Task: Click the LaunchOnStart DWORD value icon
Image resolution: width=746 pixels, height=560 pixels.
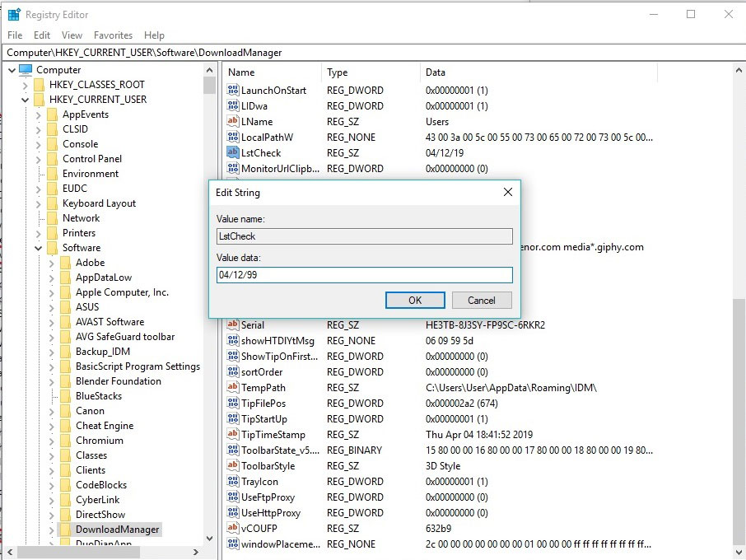Action: [x=233, y=90]
